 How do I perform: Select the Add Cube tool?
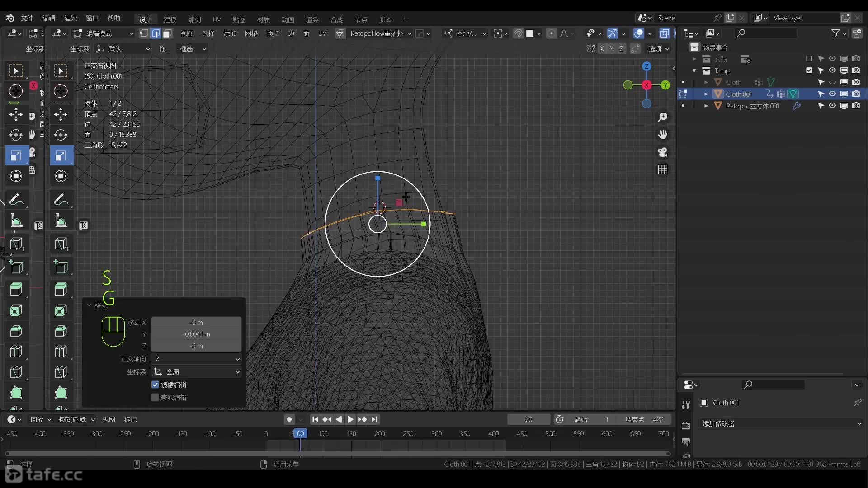click(x=61, y=267)
